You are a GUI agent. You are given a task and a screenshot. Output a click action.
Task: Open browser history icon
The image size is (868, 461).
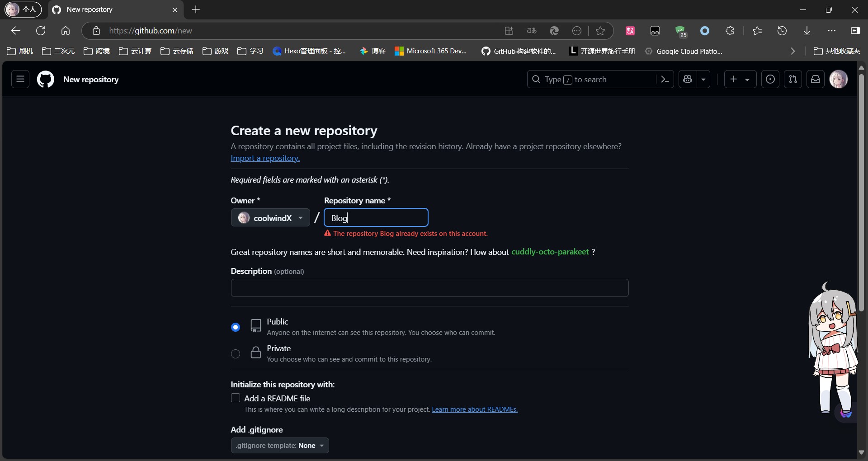[x=782, y=31]
